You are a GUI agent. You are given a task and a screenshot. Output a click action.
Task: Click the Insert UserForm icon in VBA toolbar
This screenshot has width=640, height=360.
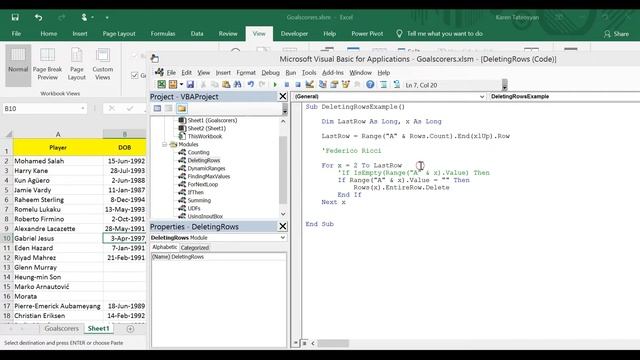coord(173,84)
